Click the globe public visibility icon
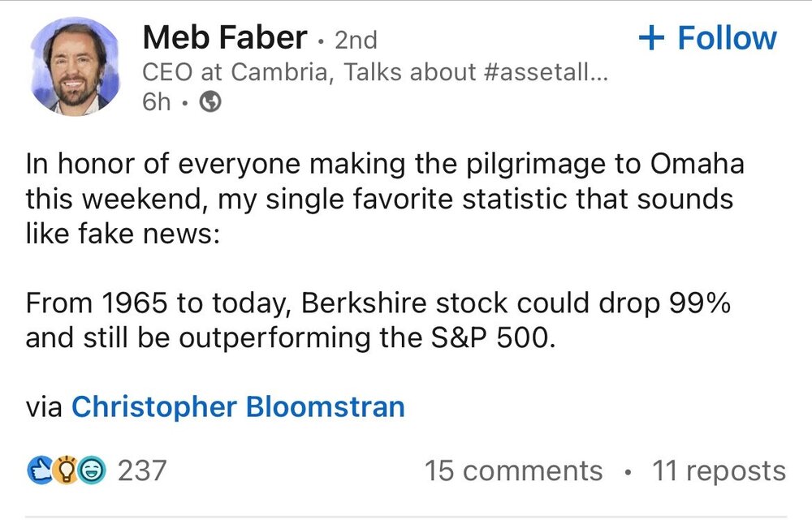The width and height of the screenshot is (812, 520). point(210,104)
